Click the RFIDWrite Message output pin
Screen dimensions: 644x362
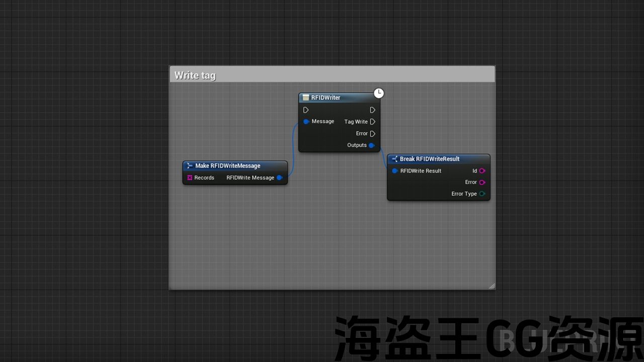point(279,177)
